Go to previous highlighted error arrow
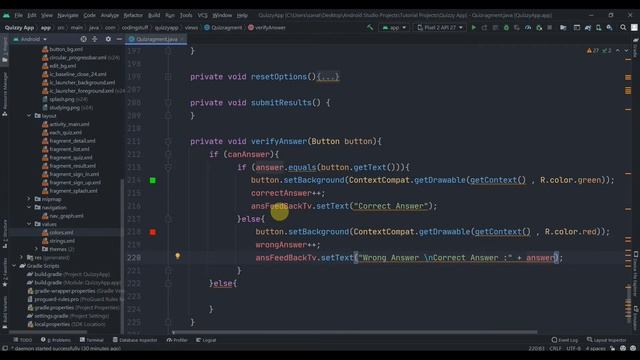640x360 pixels. [618, 51]
